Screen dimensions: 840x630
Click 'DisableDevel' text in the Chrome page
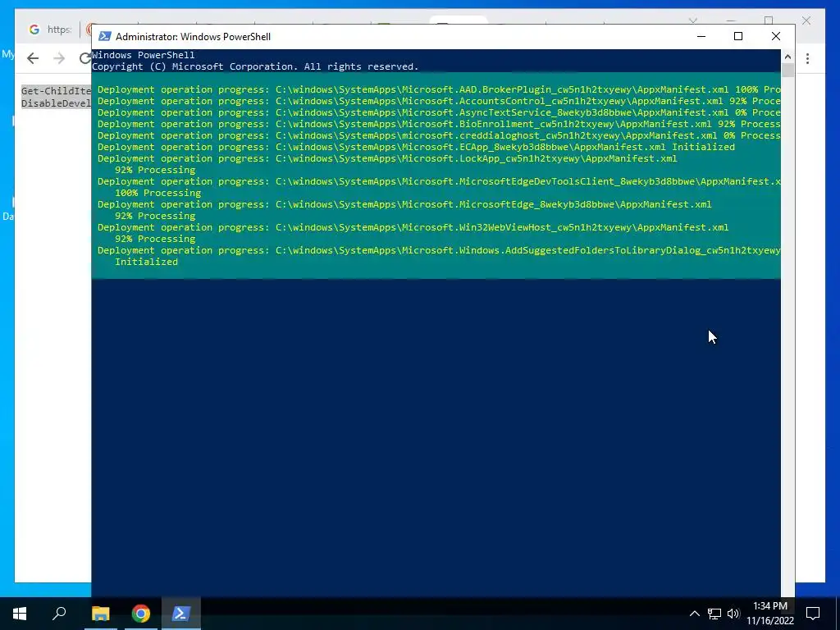(57, 103)
